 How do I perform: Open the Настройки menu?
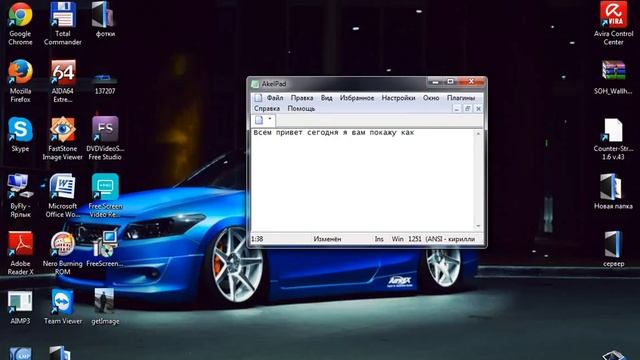(x=398, y=98)
